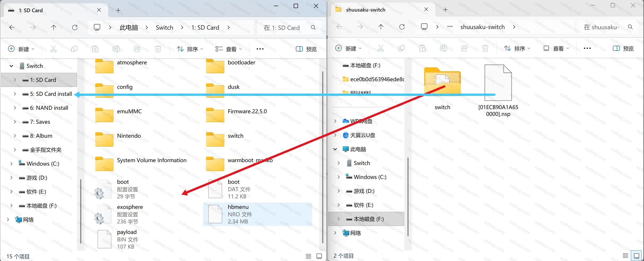Click Paste icon in SD Card window toolbar
This screenshot has height=261, width=644.
95,49
